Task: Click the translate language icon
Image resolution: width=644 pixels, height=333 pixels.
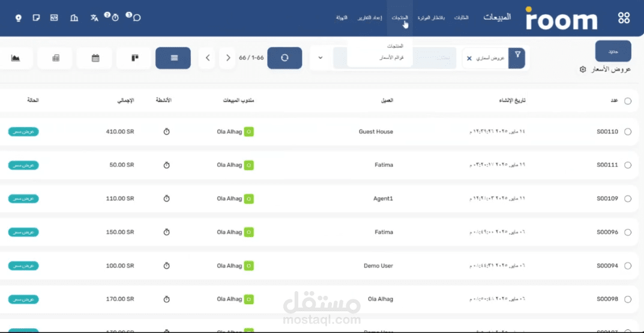Action: click(94, 17)
